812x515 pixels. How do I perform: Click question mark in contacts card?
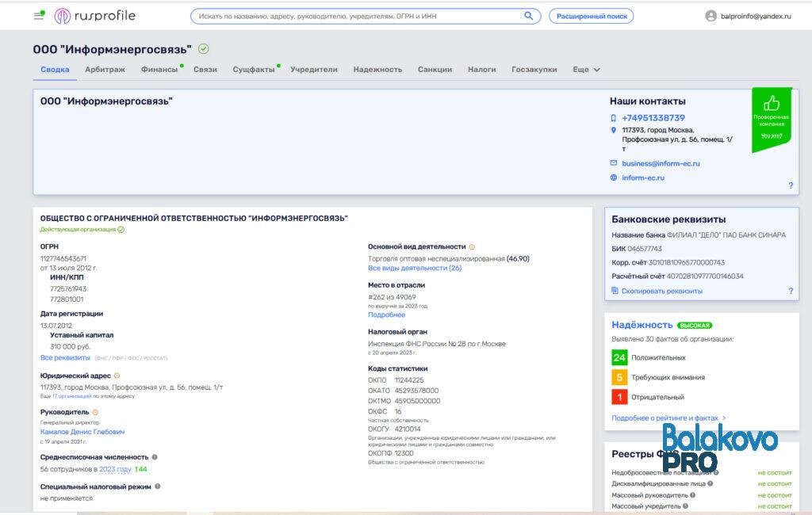tap(791, 185)
